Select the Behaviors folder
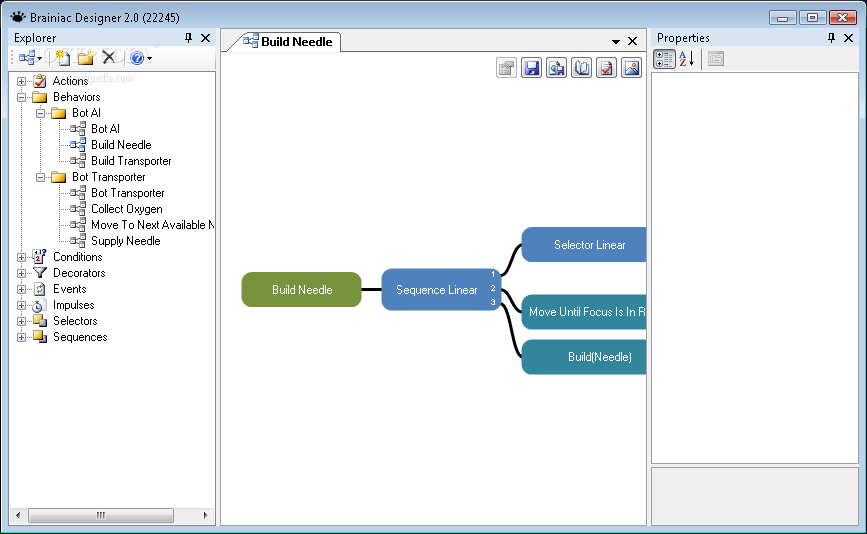Viewport: 867px width, 534px height. tap(76, 97)
